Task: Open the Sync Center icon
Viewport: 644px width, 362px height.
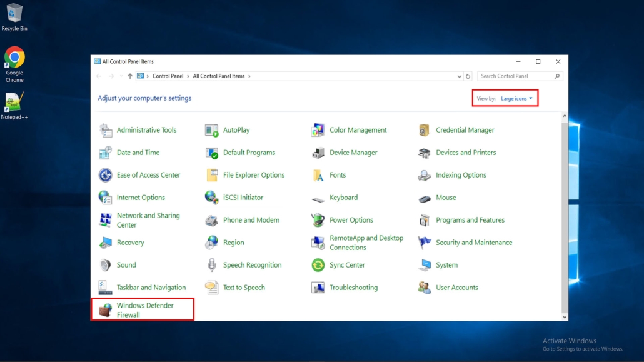Action: coord(318,266)
